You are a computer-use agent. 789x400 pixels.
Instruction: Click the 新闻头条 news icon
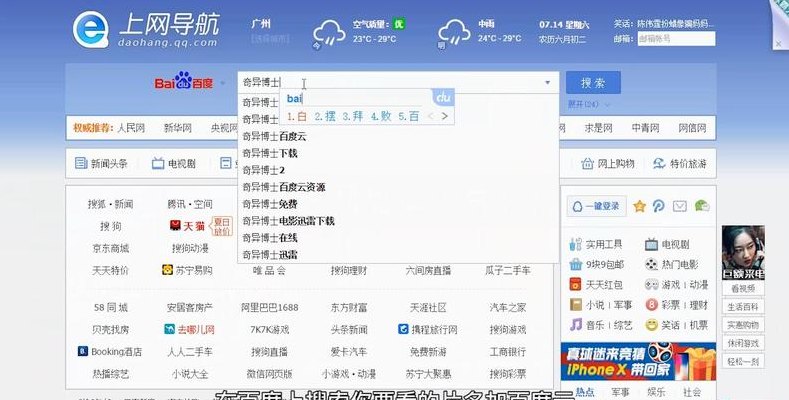tap(81, 163)
